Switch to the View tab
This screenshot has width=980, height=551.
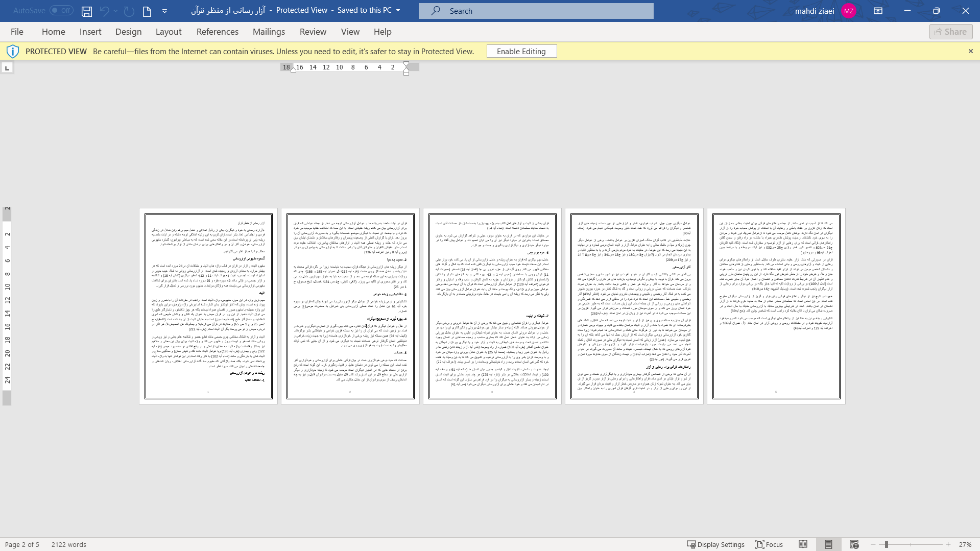[x=350, y=32]
